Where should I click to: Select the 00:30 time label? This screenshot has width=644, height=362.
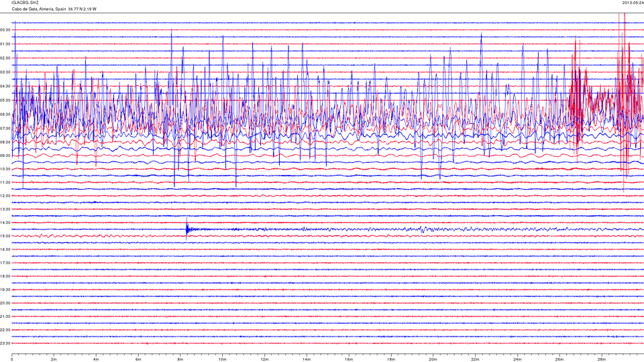click(5, 30)
